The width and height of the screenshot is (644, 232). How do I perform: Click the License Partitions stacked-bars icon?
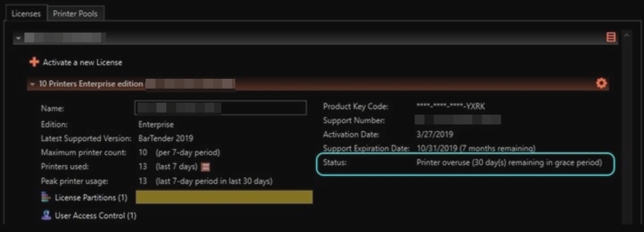click(x=46, y=198)
